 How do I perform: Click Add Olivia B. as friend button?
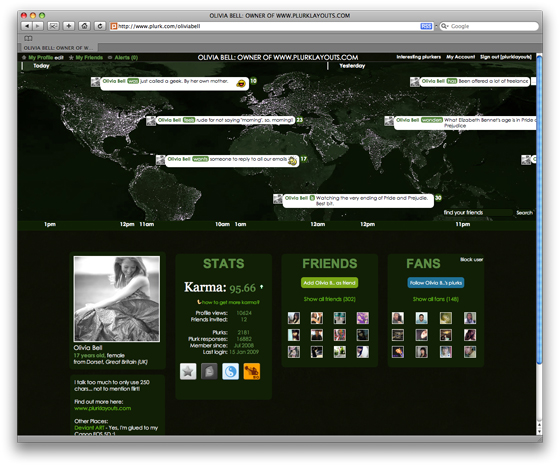click(x=329, y=283)
